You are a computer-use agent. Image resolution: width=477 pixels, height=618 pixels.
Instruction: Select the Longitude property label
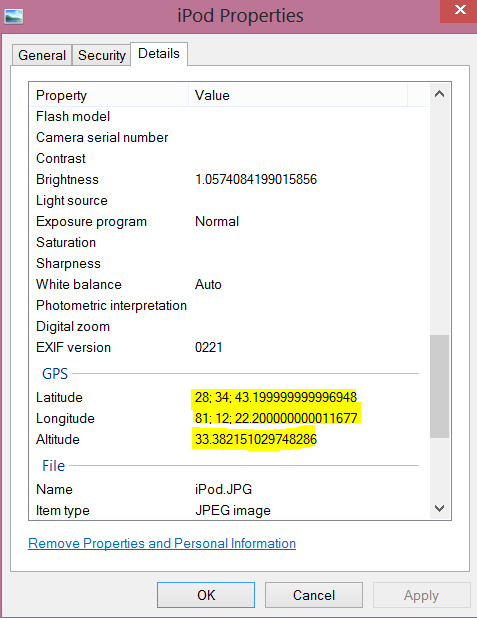65,418
